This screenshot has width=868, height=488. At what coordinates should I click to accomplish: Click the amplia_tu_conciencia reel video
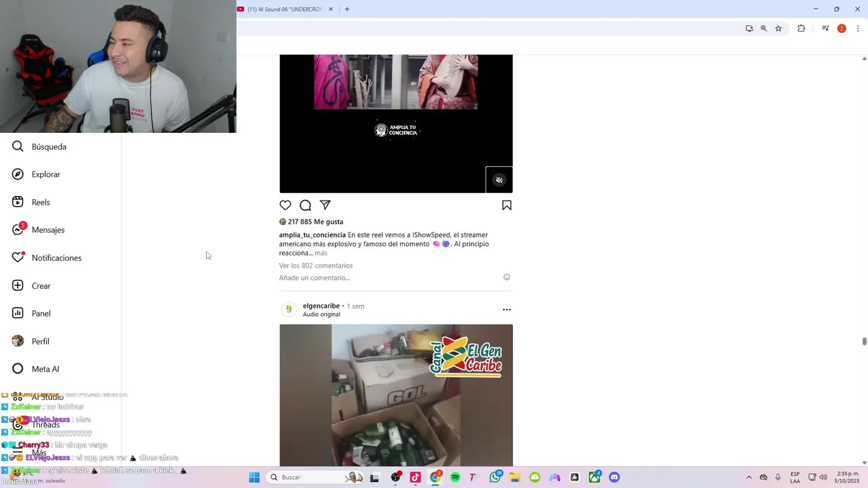click(396, 123)
